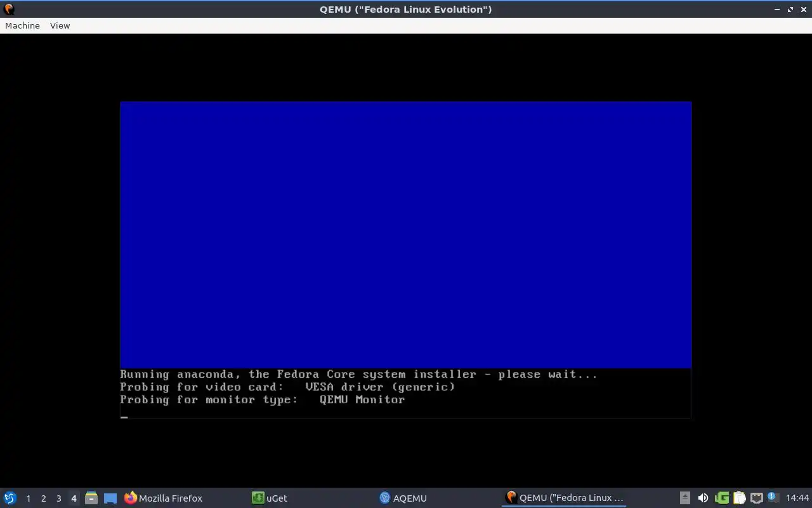Switch to workspace 2
812x508 pixels.
tap(43, 498)
